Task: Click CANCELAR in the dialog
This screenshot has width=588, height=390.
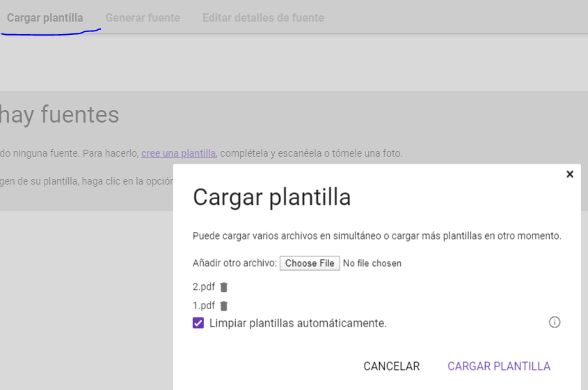Action: coord(392,366)
